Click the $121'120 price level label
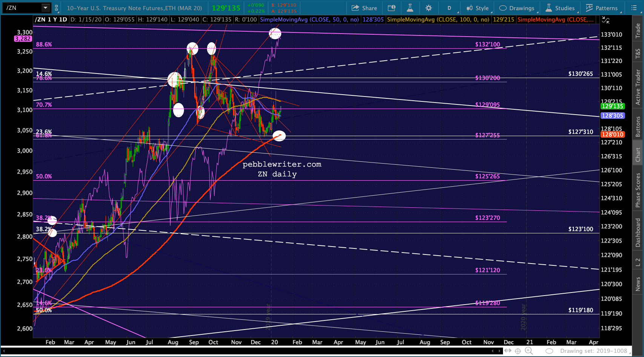The width and height of the screenshot is (644, 357). tap(488, 270)
